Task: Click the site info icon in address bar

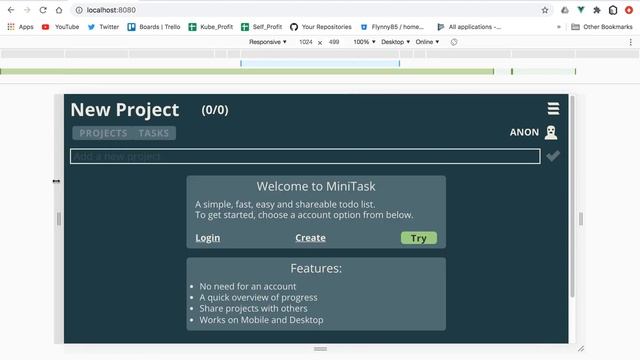Action: pos(79,10)
